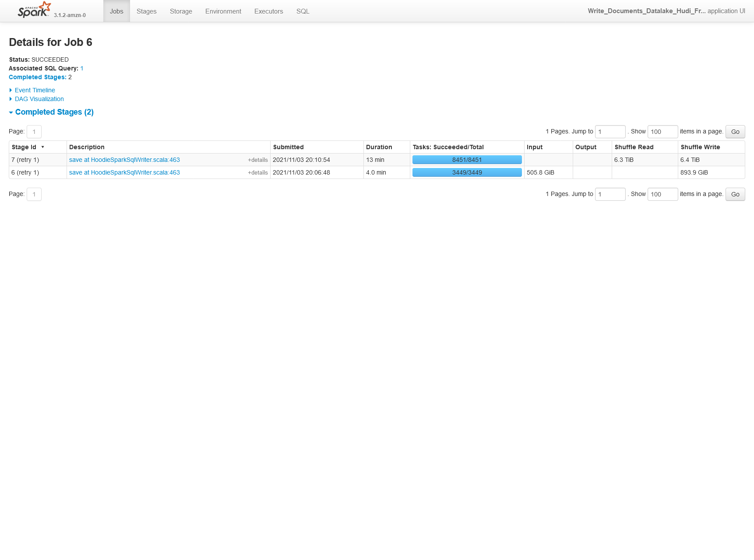Click the Jump to page input field

point(610,131)
